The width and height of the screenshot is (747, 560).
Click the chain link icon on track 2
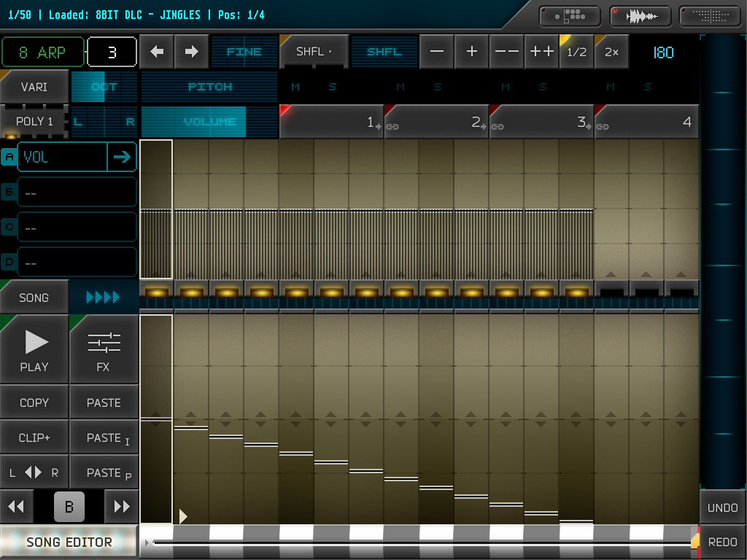point(392,125)
